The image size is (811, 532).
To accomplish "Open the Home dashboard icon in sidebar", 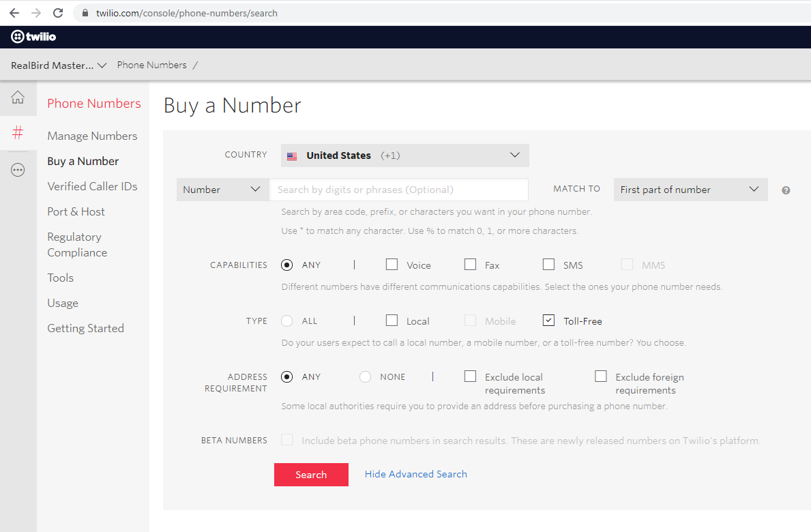I will 18,98.
